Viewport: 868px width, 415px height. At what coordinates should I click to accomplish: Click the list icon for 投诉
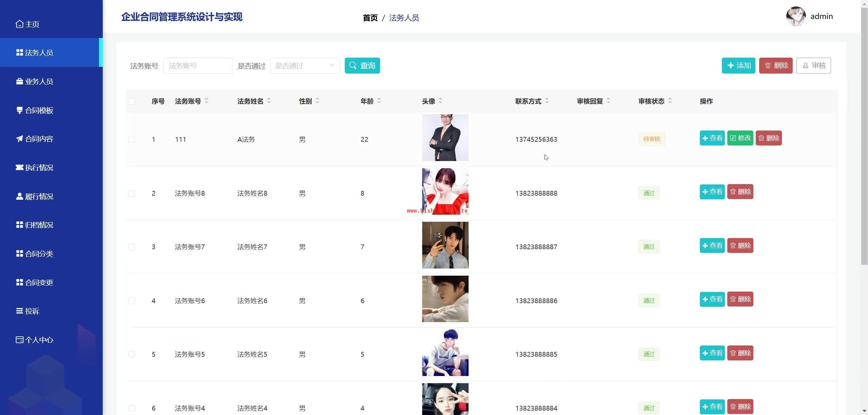point(20,311)
